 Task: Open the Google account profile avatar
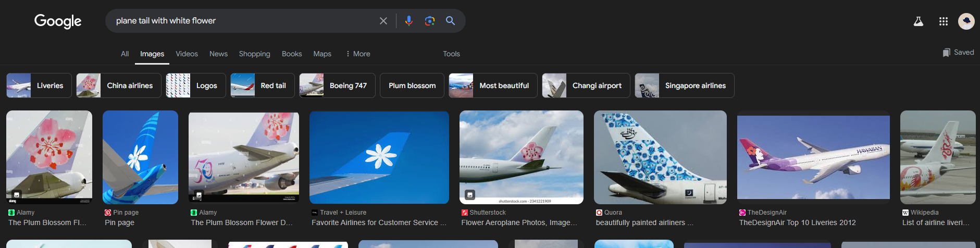966,21
